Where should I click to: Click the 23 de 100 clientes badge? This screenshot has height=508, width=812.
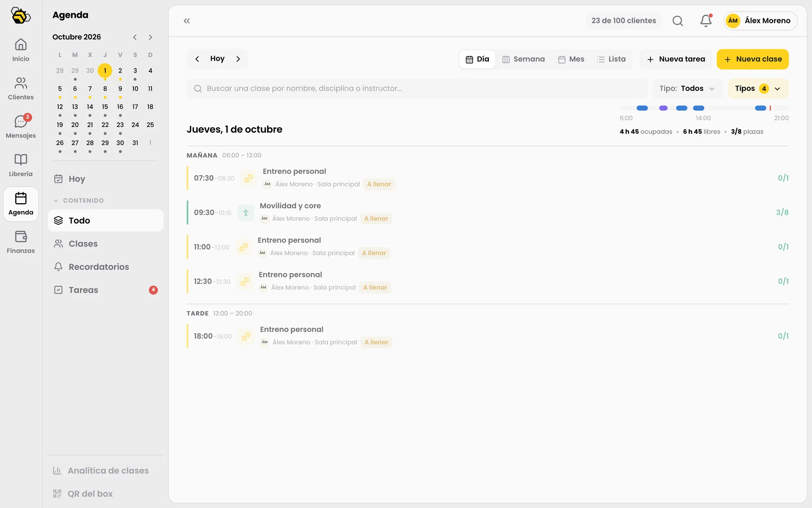pyautogui.click(x=623, y=21)
